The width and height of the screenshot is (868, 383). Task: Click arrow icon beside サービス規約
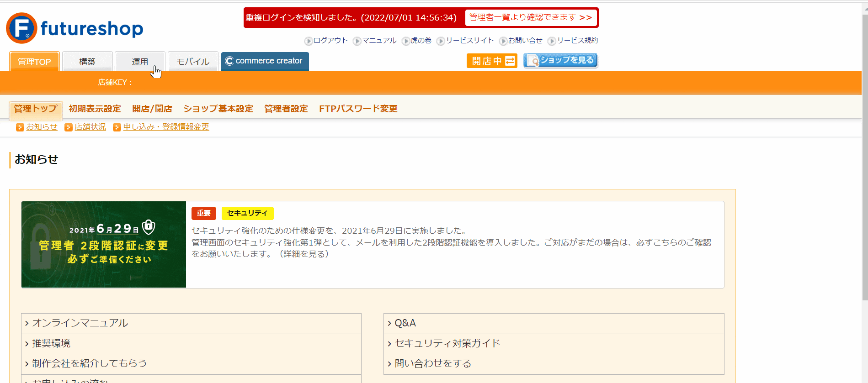[552, 41]
